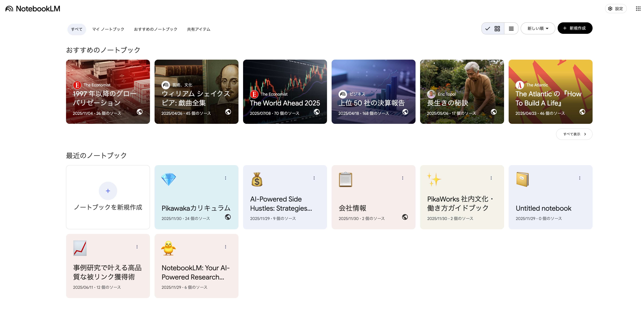Image resolution: width=644 pixels, height=311 pixels.
Task: Switch to マイ ノートブック tab
Action: coord(108,29)
